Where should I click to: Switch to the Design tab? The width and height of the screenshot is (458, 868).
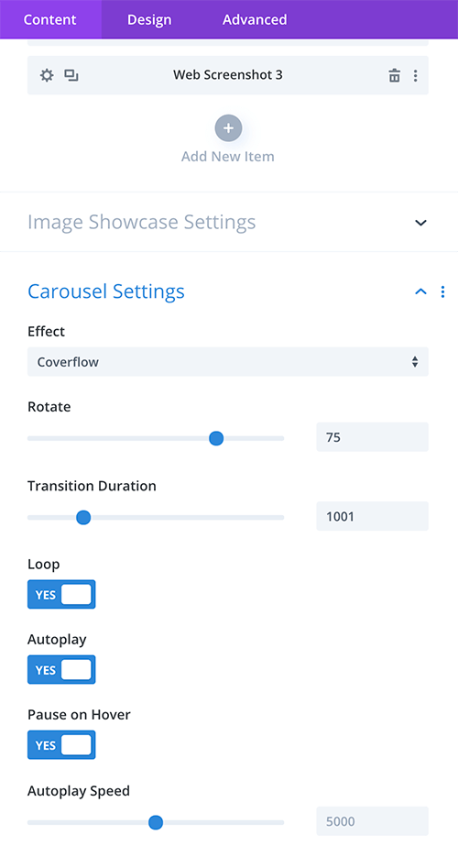[x=149, y=19]
